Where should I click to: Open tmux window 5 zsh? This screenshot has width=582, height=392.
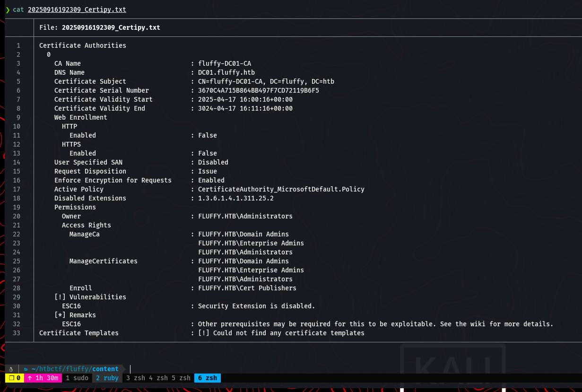(x=181, y=378)
